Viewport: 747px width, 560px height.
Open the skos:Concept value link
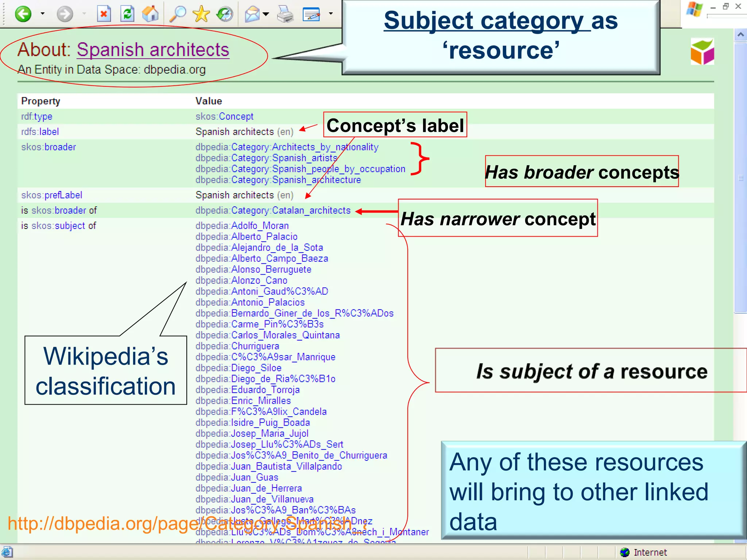[x=224, y=116]
